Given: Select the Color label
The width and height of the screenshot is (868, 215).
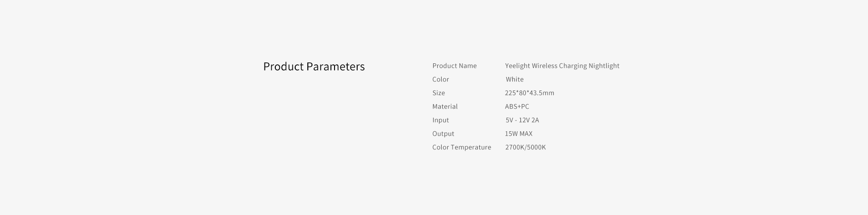Looking at the screenshot, I should (441, 79).
